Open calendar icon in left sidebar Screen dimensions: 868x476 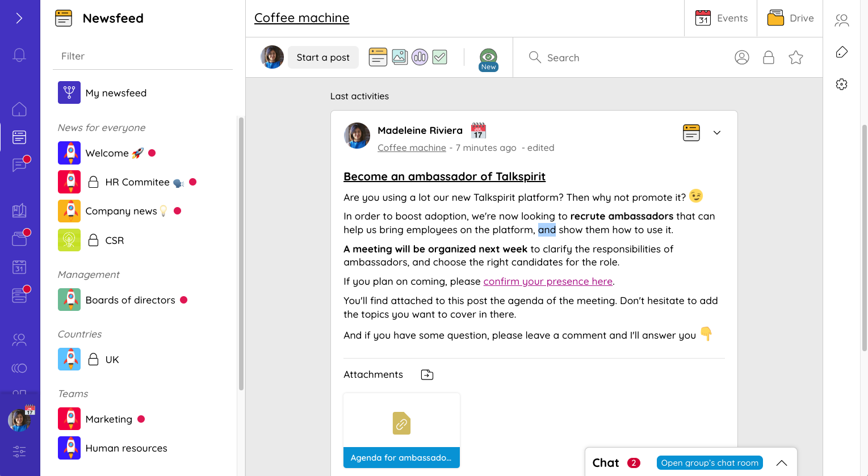click(x=19, y=267)
